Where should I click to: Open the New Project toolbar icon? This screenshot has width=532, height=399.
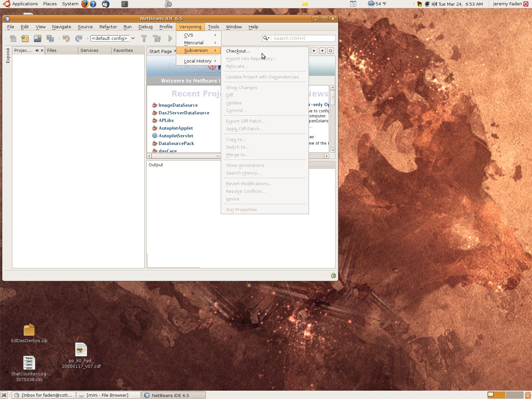click(x=25, y=38)
